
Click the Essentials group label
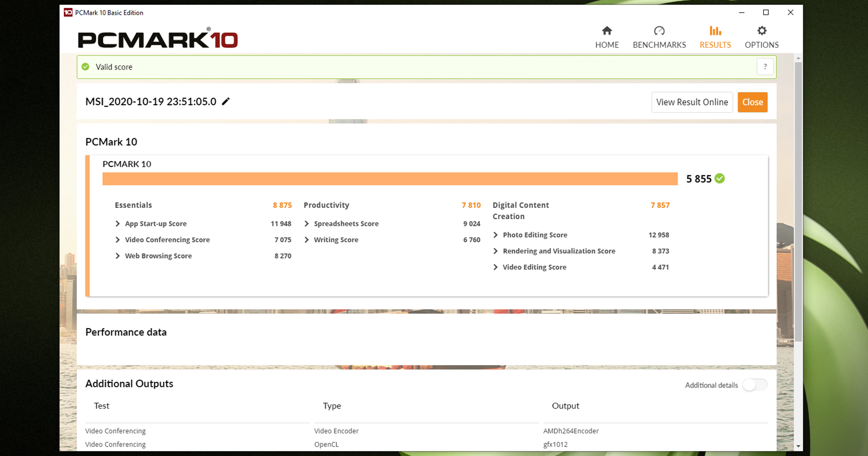pyautogui.click(x=133, y=205)
